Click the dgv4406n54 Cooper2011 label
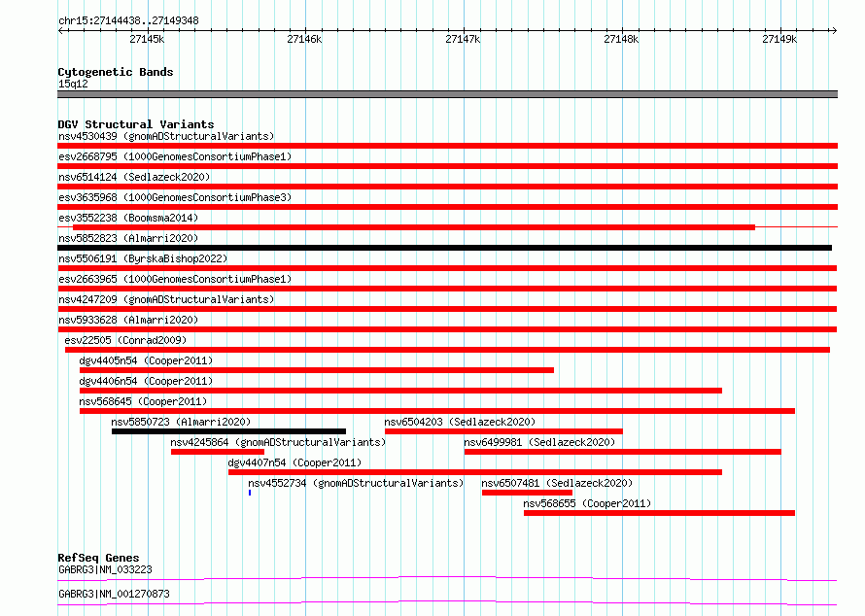The width and height of the screenshot is (865, 616). pos(146,381)
